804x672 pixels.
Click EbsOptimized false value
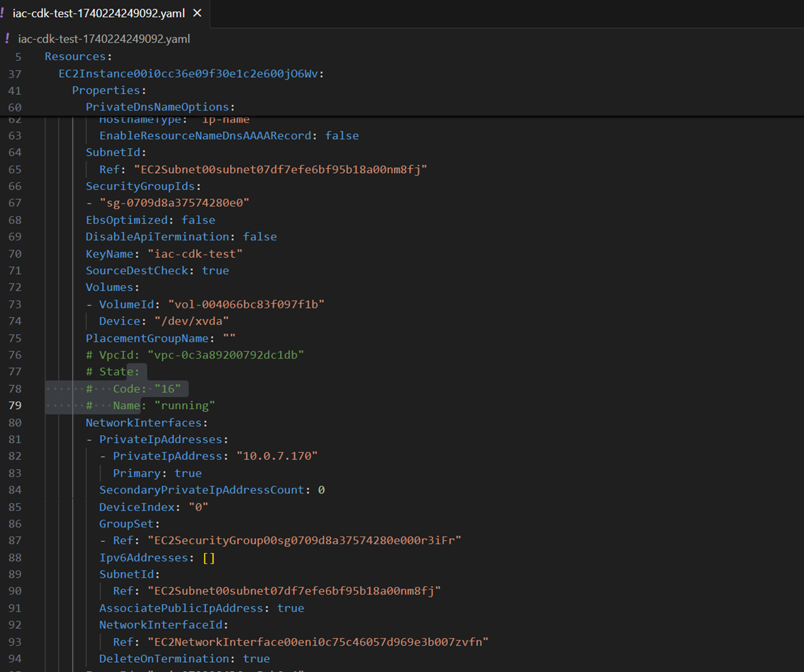click(x=199, y=220)
